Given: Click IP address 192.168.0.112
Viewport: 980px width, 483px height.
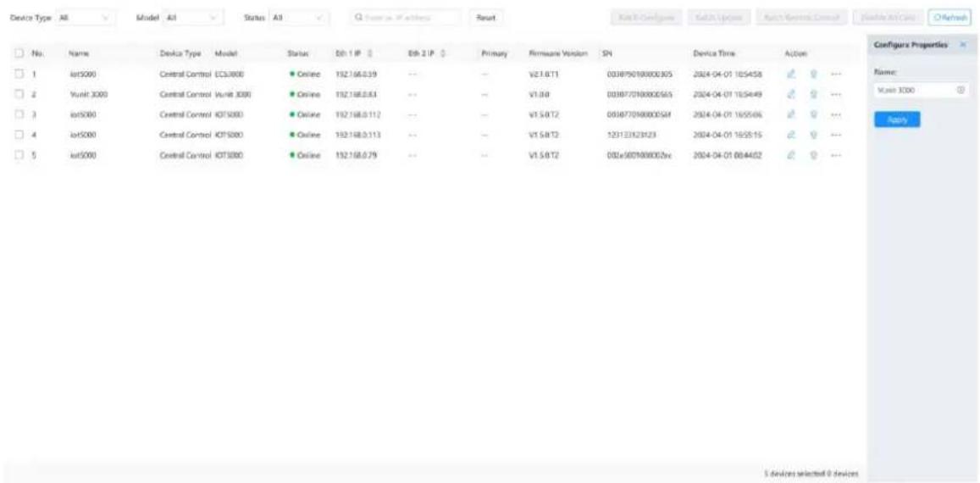Looking at the screenshot, I should [x=359, y=114].
